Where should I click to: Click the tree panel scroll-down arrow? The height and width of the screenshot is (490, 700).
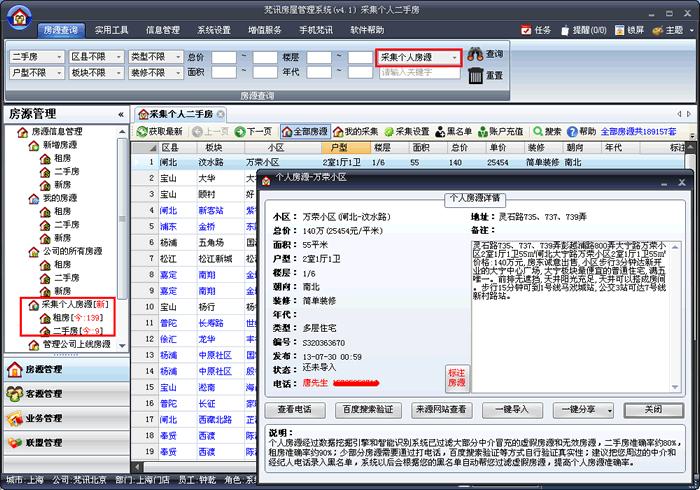tap(122, 345)
